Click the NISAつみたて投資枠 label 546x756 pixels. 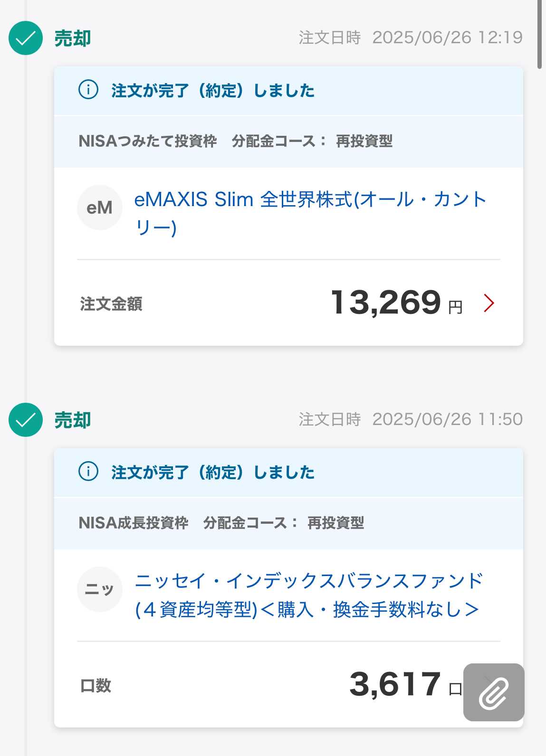pos(147,141)
